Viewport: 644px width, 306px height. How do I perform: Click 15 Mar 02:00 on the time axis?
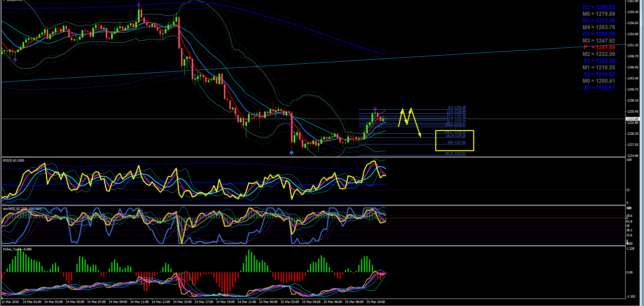pos(290,302)
